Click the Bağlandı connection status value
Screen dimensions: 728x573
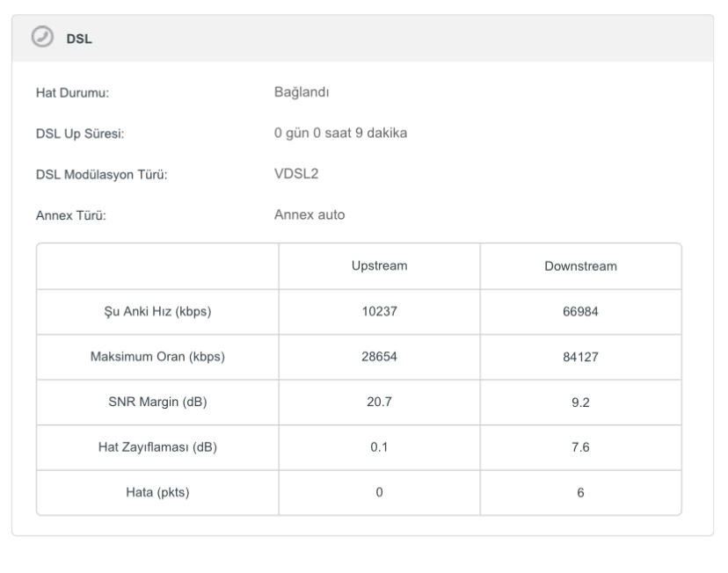tap(302, 91)
